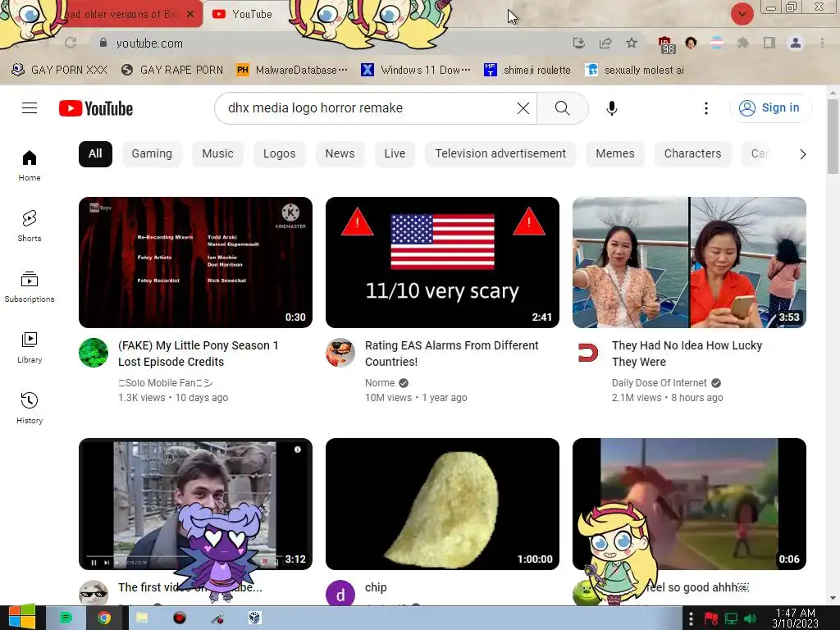The height and width of the screenshot is (630, 840).
Task: Select the All filter chip
Action: tap(95, 153)
